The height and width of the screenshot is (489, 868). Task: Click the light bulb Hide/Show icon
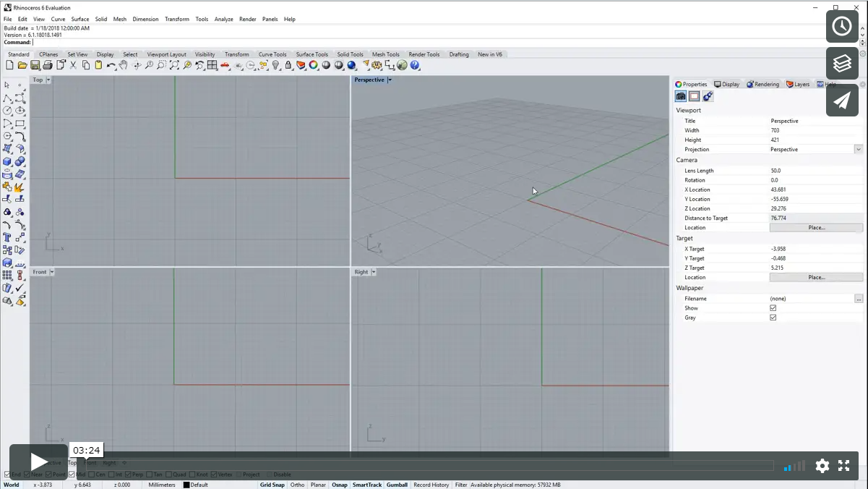coord(275,65)
